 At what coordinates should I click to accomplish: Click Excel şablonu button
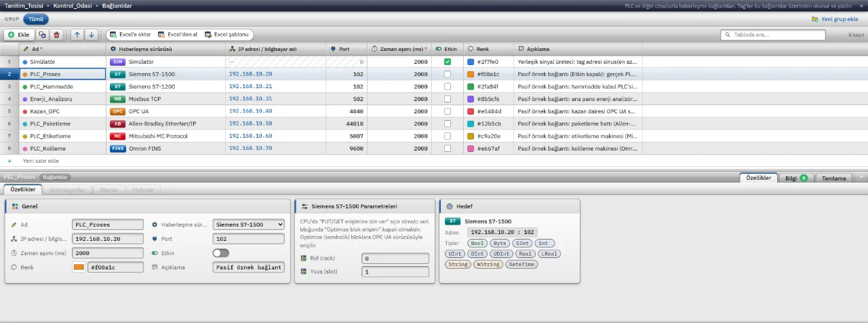pos(226,35)
